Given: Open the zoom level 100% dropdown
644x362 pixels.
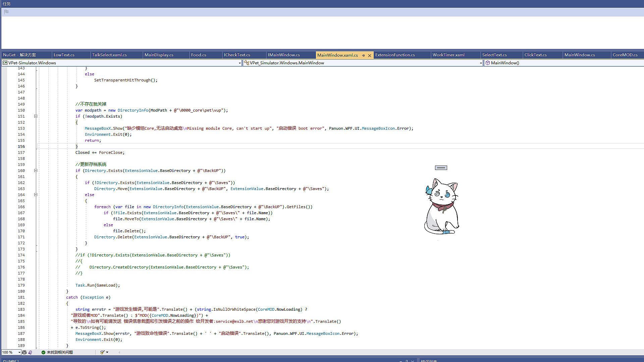Looking at the screenshot, I should coord(19,352).
